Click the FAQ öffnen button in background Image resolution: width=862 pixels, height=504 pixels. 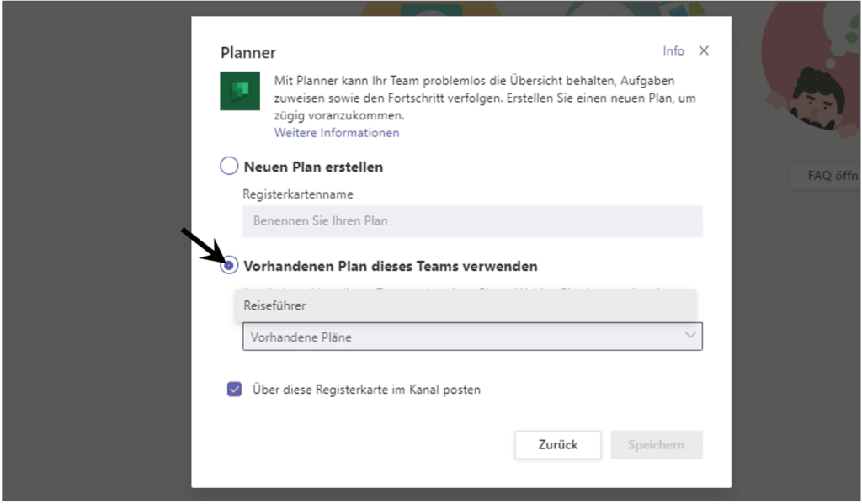[x=827, y=176]
